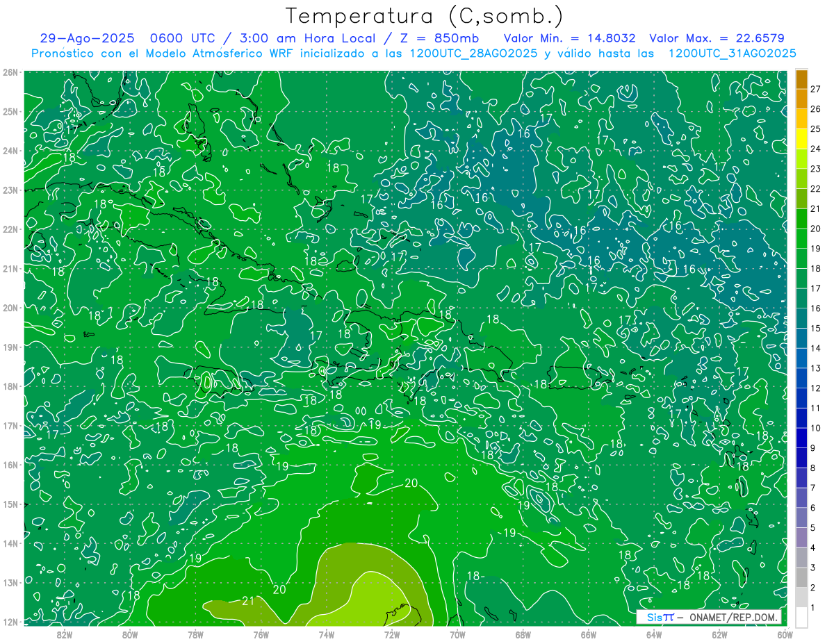834x644 pixels.
Task: Click the "23N" latitude axis label
Action: coord(10,190)
